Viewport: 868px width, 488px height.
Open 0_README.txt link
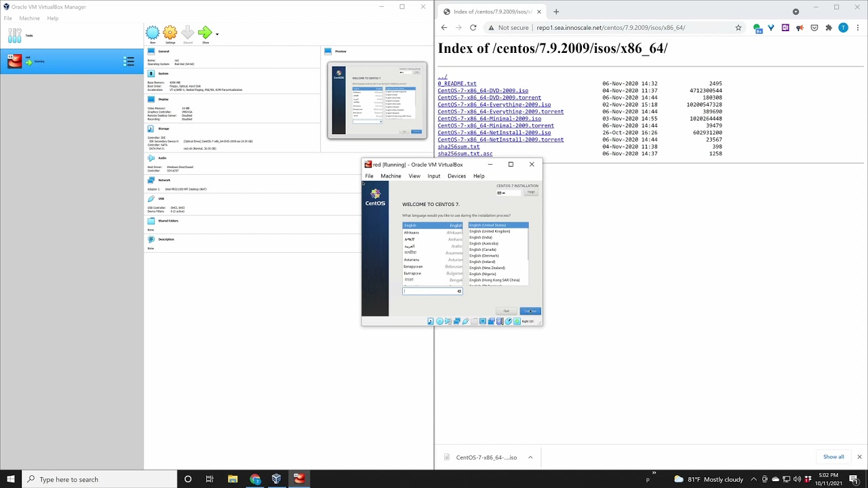(457, 83)
